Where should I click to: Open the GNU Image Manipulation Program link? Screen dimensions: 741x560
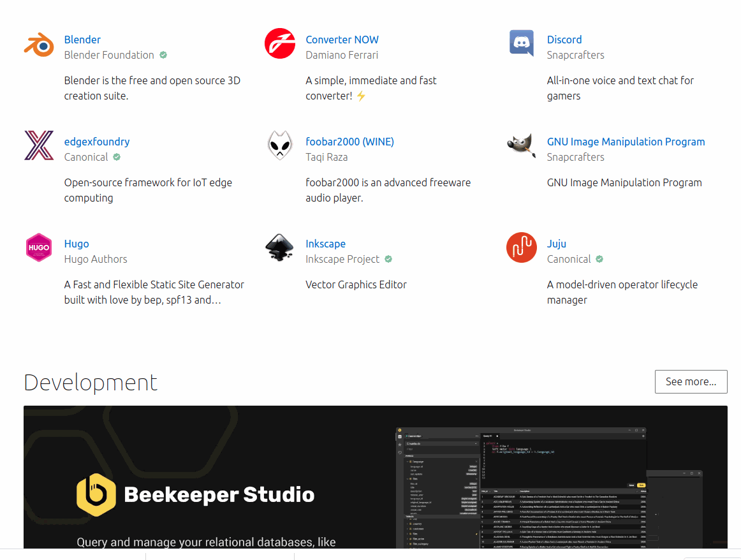pyautogui.click(x=626, y=142)
